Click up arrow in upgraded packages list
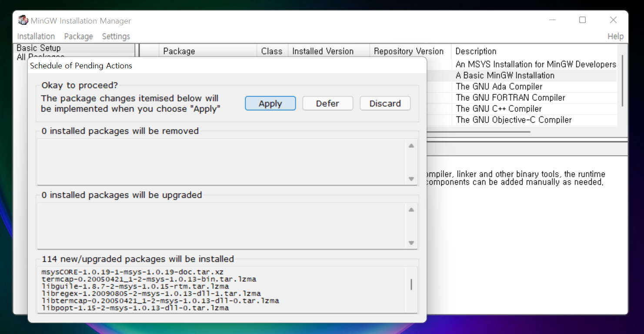 click(x=411, y=209)
